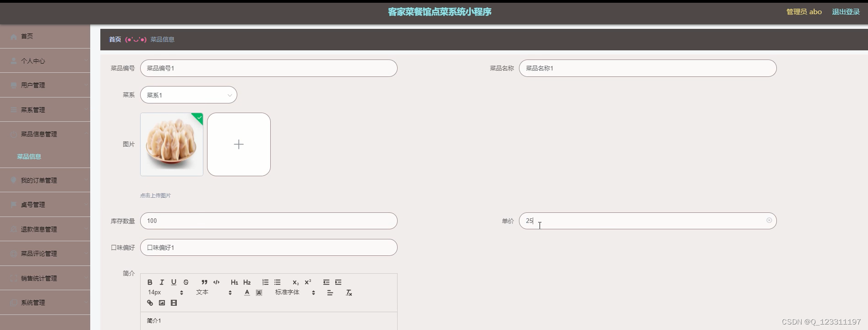This screenshot has width=868, height=330.
Task: Click into the 简介 editor text area
Action: (x=268, y=321)
